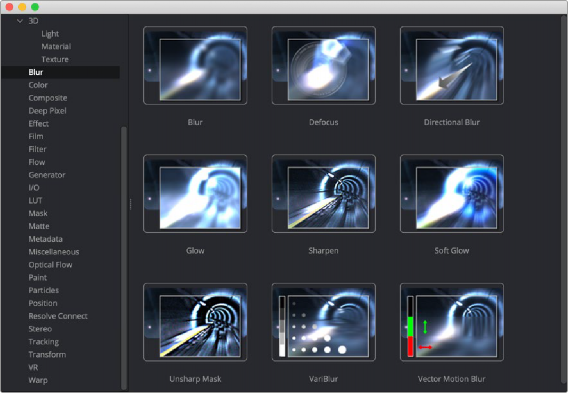Click the sidebar vertical scrollbar
This screenshot has height=393, width=568.
point(124,258)
